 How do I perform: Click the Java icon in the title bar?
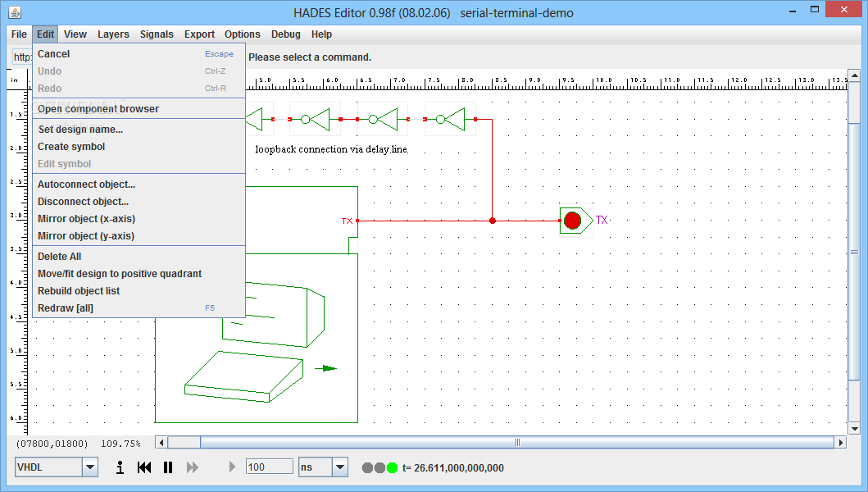[15, 12]
